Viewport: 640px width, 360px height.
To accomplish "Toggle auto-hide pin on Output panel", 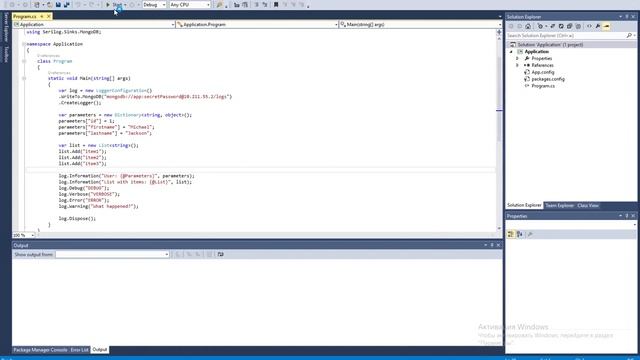I will (x=492, y=245).
